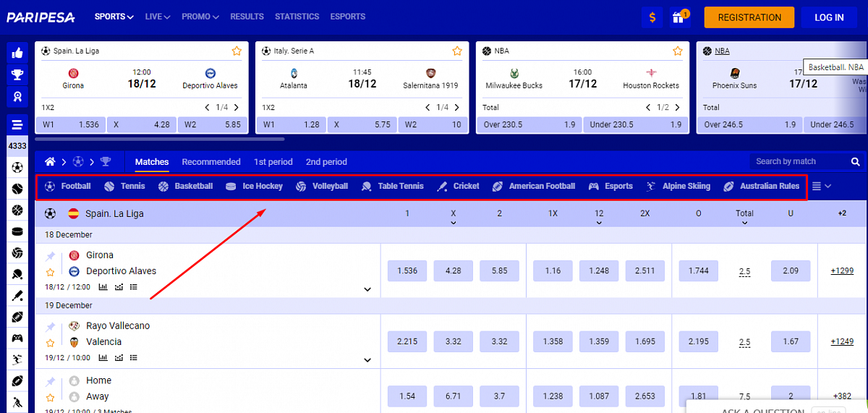Open the gift bonus icon
The height and width of the screenshot is (413, 868).
(678, 17)
